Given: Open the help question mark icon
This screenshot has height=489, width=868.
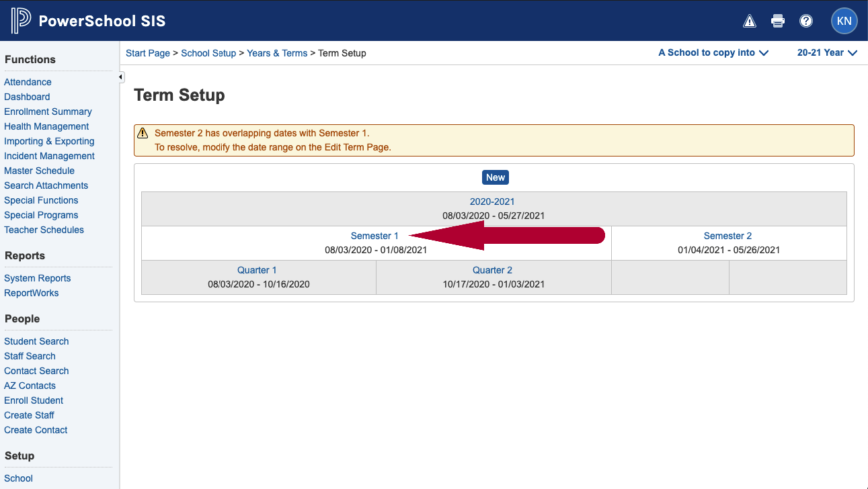Looking at the screenshot, I should pos(806,21).
